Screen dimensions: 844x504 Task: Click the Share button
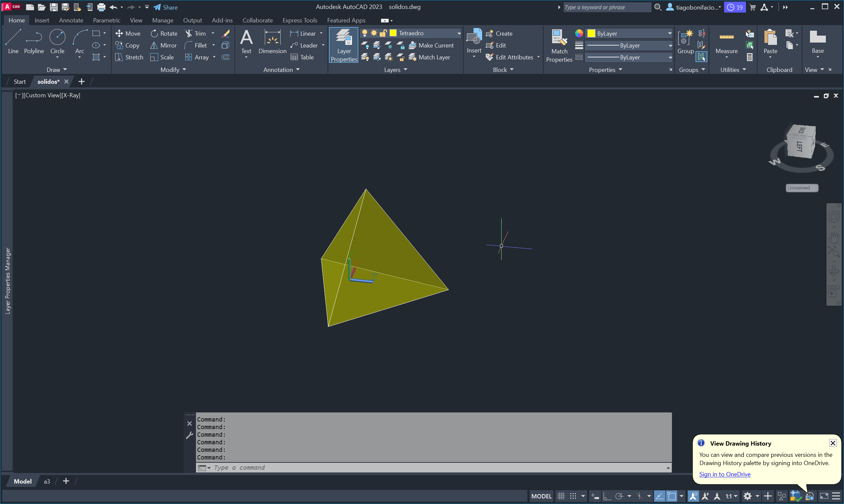pos(165,7)
